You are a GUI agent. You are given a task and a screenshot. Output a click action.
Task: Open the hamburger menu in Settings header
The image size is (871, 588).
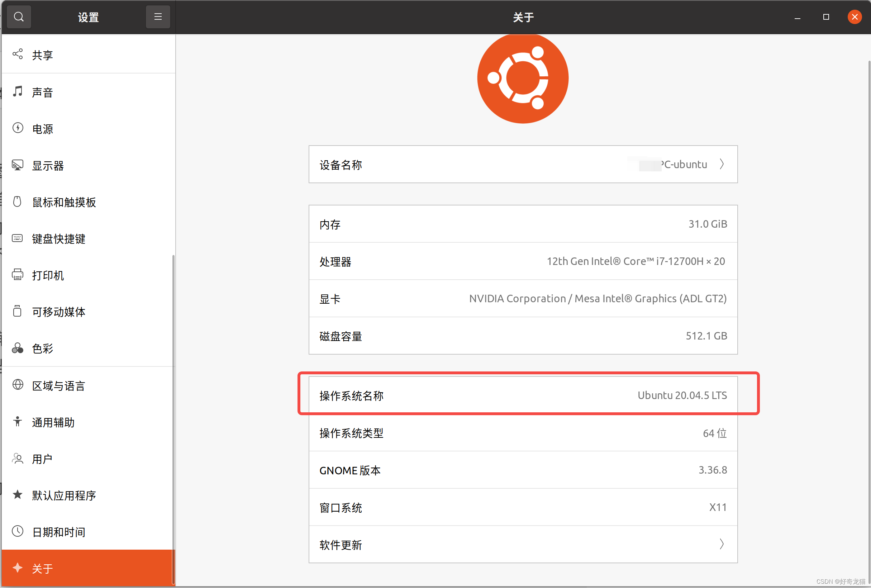[x=158, y=17]
